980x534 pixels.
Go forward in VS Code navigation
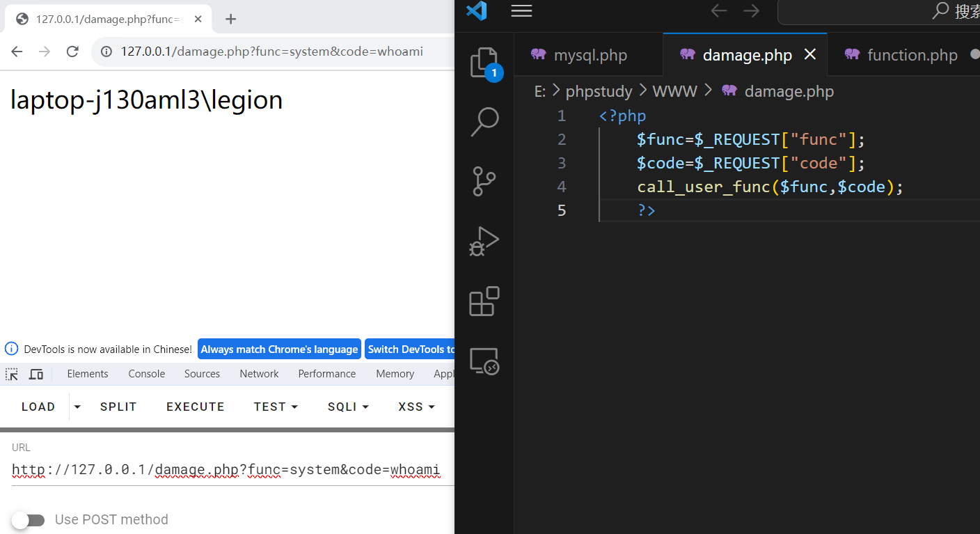tap(751, 10)
